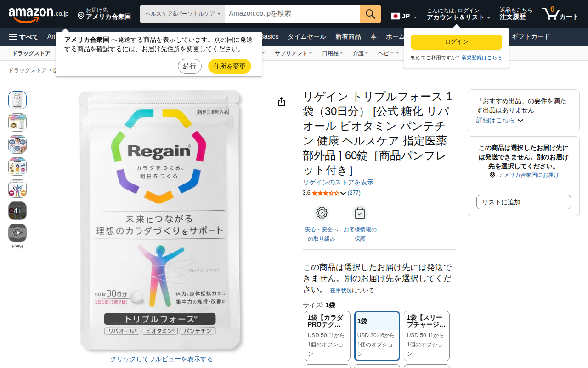
Task: Open the JP language selector
Action: (x=404, y=17)
